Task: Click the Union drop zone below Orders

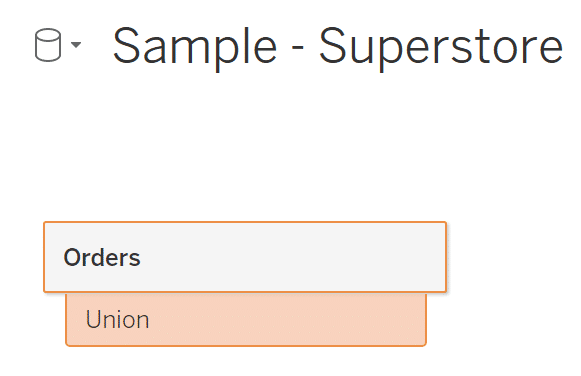Action: point(246,320)
